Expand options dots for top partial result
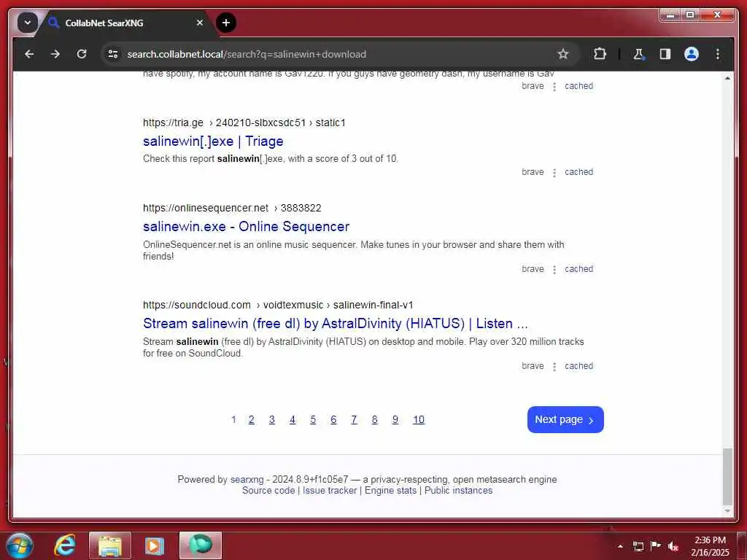Viewport: 747px width, 560px height. (x=554, y=87)
